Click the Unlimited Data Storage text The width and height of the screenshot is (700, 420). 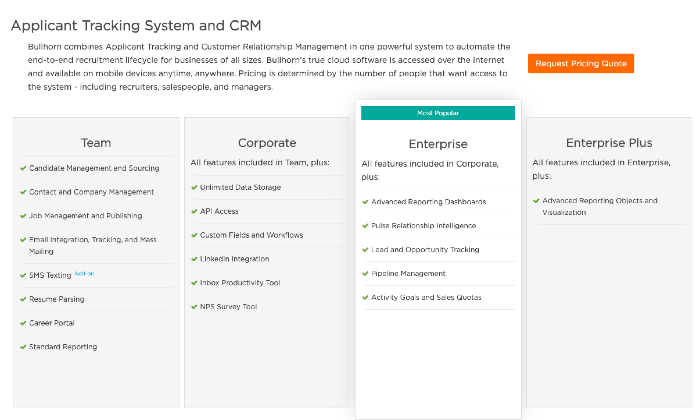(241, 187)
